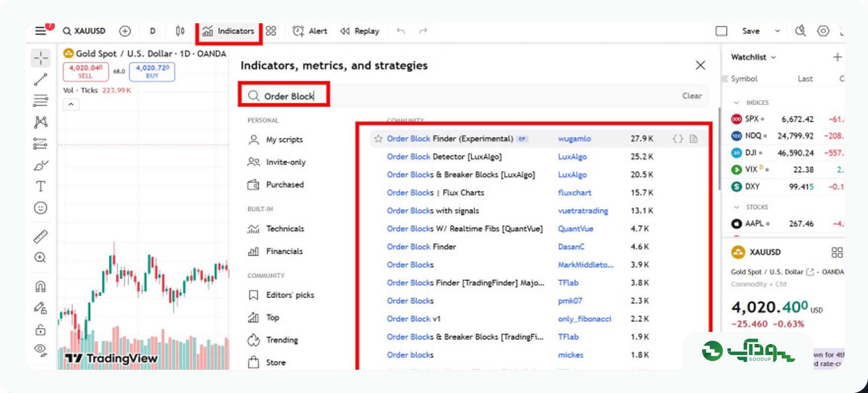
Task: Click the add symbol plus icon beside XAUUSD
Action: pos(125,31)
